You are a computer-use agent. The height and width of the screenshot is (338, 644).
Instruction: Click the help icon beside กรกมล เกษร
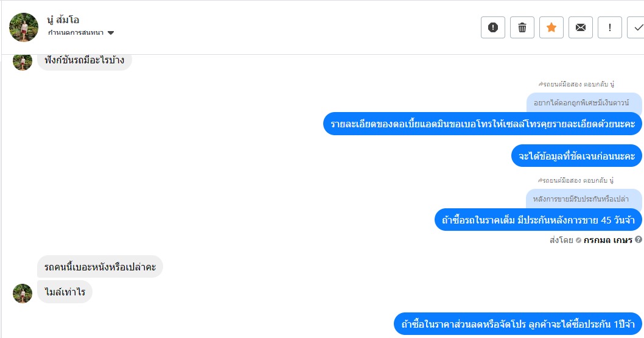click(x=639, y=240)
